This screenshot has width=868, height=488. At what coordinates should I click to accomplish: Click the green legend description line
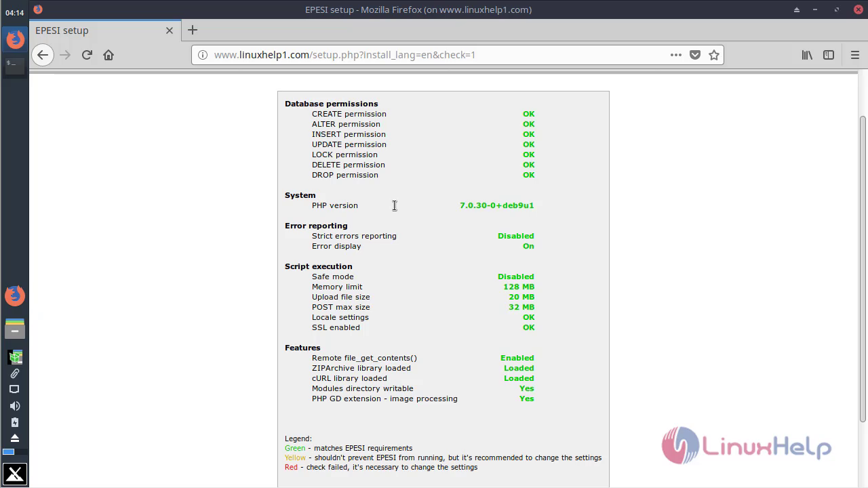click(349, 448)
